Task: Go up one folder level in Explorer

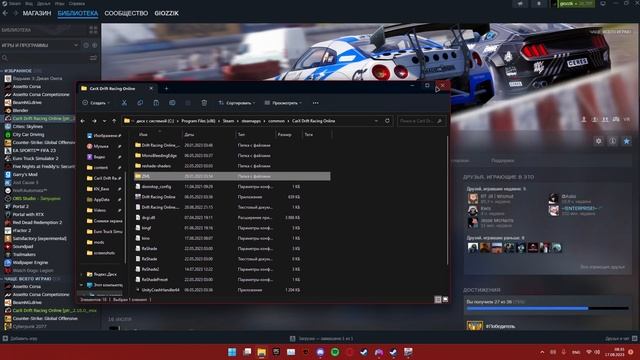Action: point(114,121)
